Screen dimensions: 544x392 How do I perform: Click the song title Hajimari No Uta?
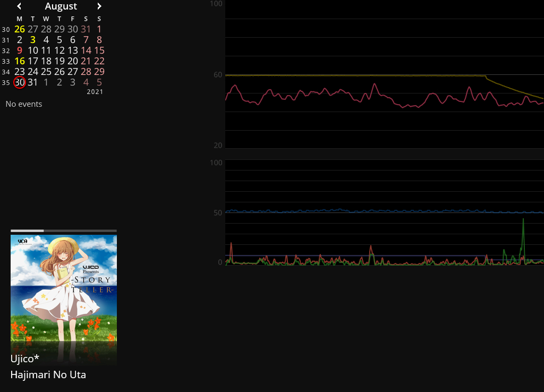click(48, 374)
